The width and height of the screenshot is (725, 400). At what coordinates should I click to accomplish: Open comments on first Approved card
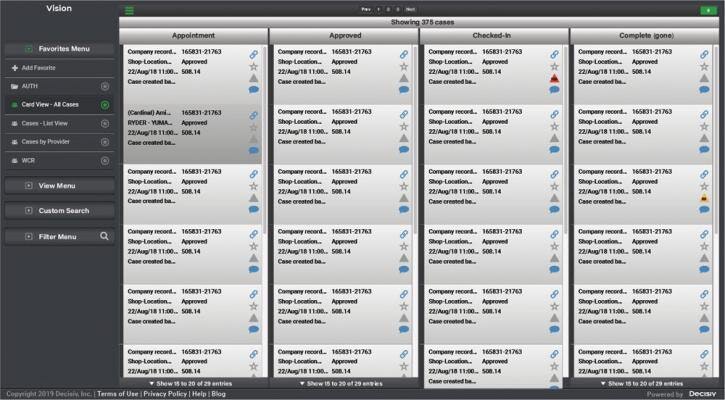coord(404,90)
